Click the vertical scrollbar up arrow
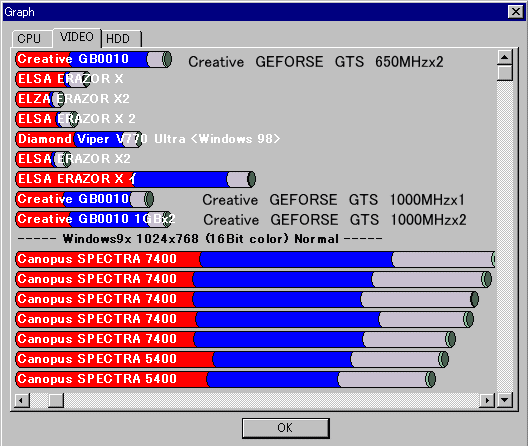 504,57
